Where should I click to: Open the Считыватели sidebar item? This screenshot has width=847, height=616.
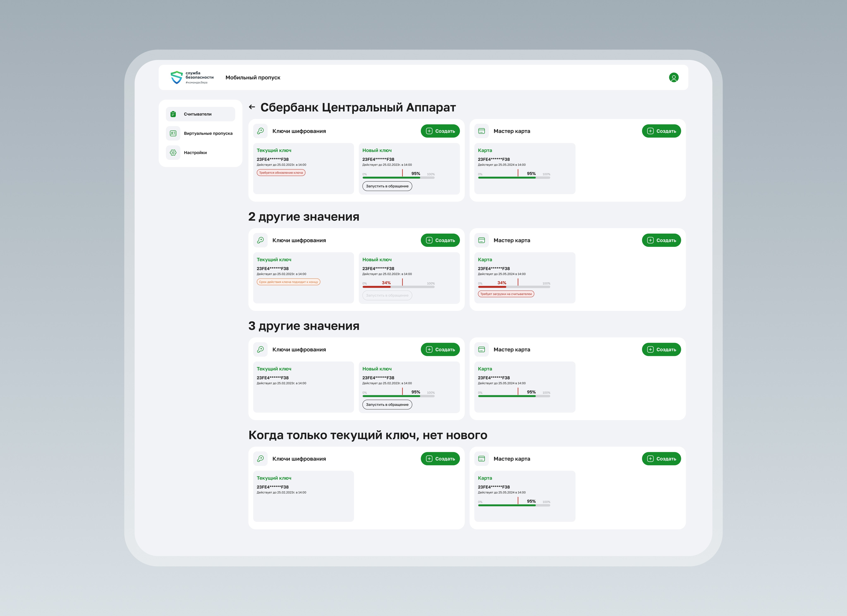(x=201, y=114)
